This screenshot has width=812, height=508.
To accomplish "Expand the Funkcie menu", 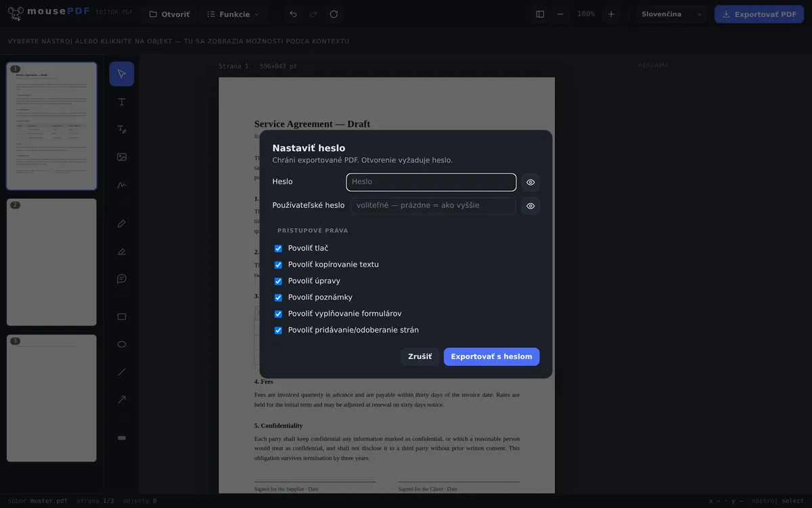I will (233, 14).
